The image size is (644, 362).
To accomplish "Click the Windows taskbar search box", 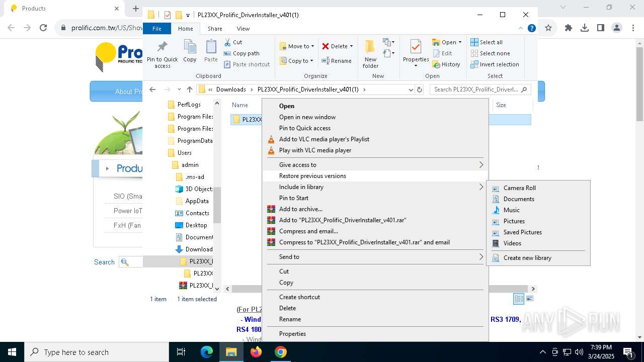I will [97, 352].
